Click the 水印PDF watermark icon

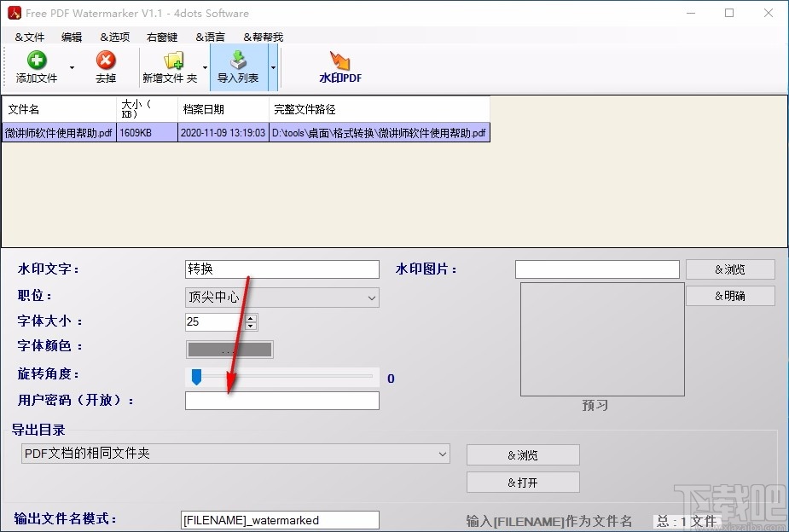339,61
